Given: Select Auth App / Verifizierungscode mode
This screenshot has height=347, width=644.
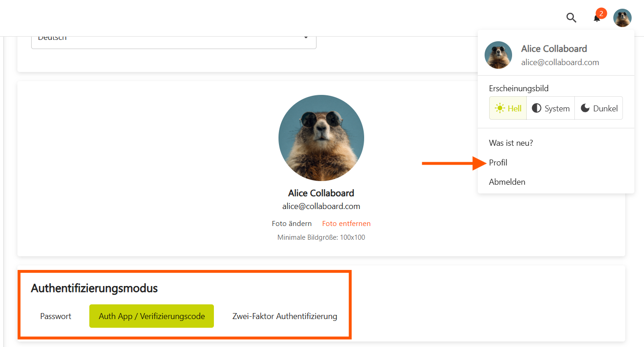Looking at the screenshot, I should (x=152, y=316).
